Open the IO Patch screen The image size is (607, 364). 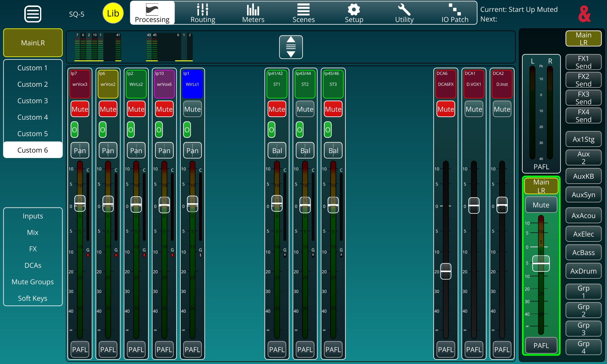pyautogui.click(x=455, y=13)
